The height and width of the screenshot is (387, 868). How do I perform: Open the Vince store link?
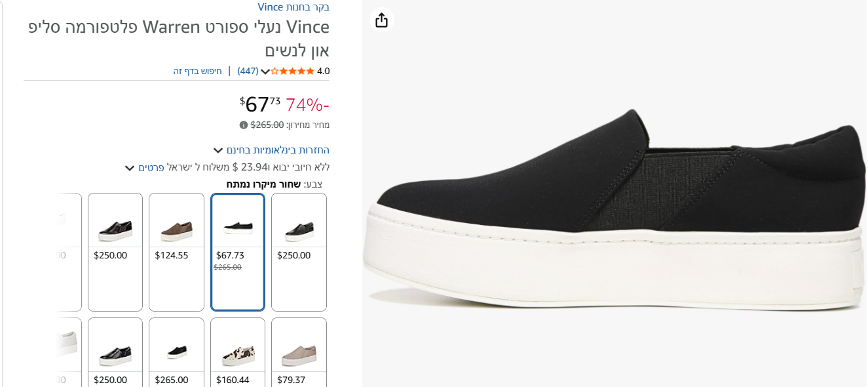click(293, 7)
